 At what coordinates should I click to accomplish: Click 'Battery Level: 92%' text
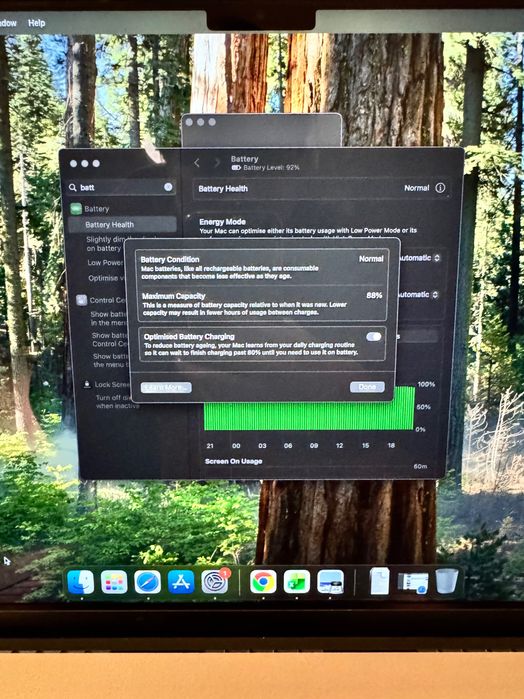[271, 168]
